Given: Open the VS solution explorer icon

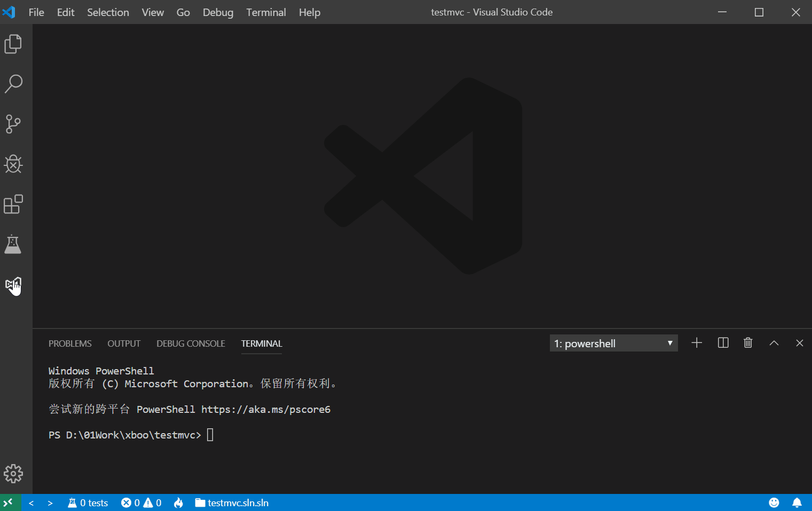Looking at the screenshot, I should pos(13,284).
